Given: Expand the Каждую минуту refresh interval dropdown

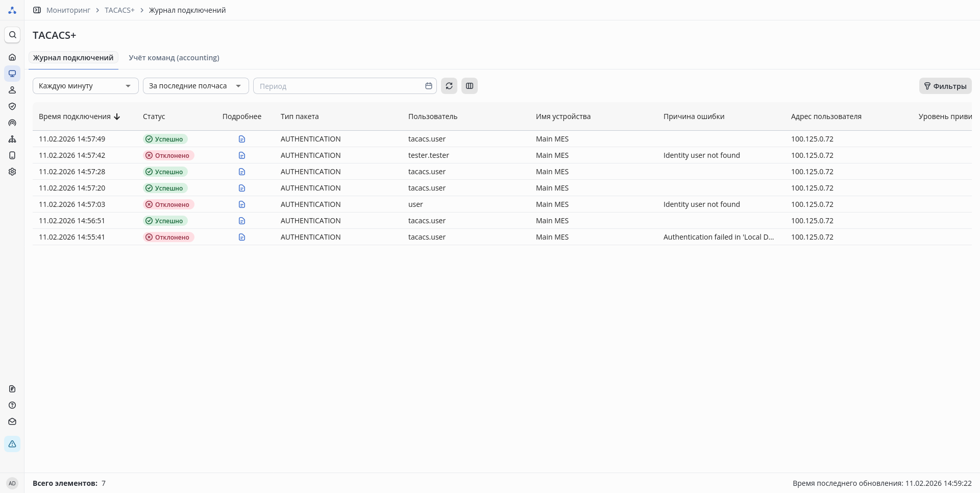Looking at the screenshot, I should pyautogui.click(x=86, y=86).
